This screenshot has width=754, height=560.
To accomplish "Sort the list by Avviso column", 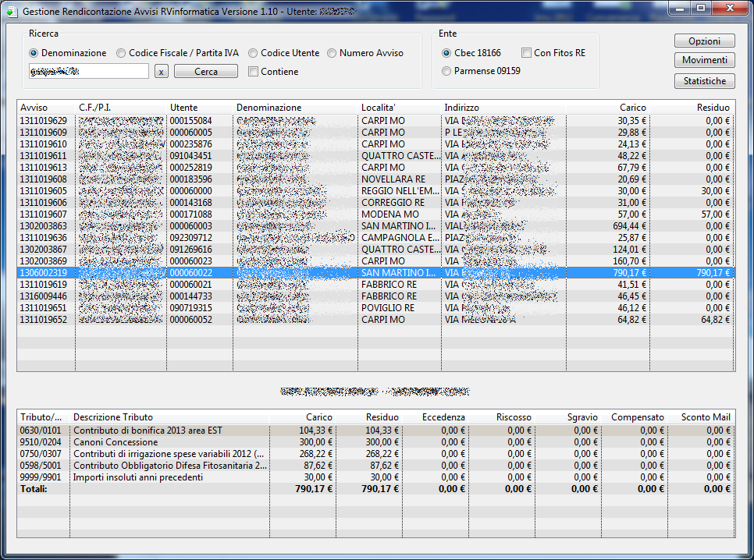I will click(x=46, y=108).
